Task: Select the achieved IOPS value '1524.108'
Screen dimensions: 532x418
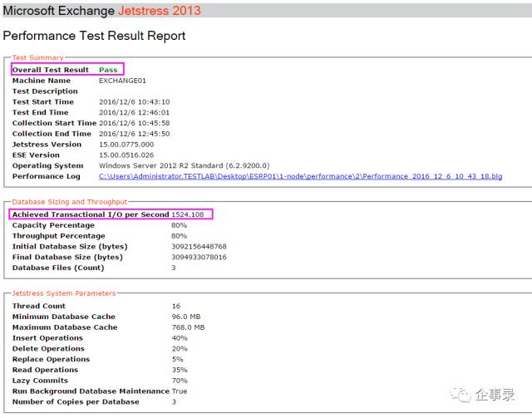Action: pos(188,214)
